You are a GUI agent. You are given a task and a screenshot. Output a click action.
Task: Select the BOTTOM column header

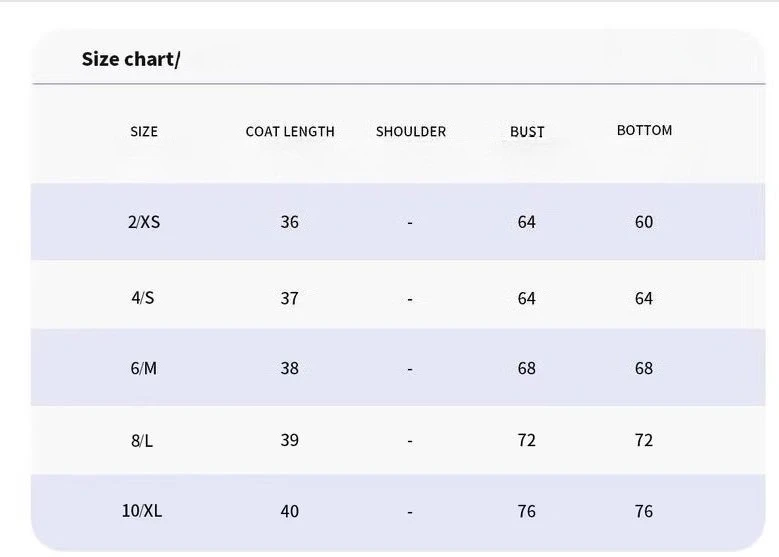(644, 130)
